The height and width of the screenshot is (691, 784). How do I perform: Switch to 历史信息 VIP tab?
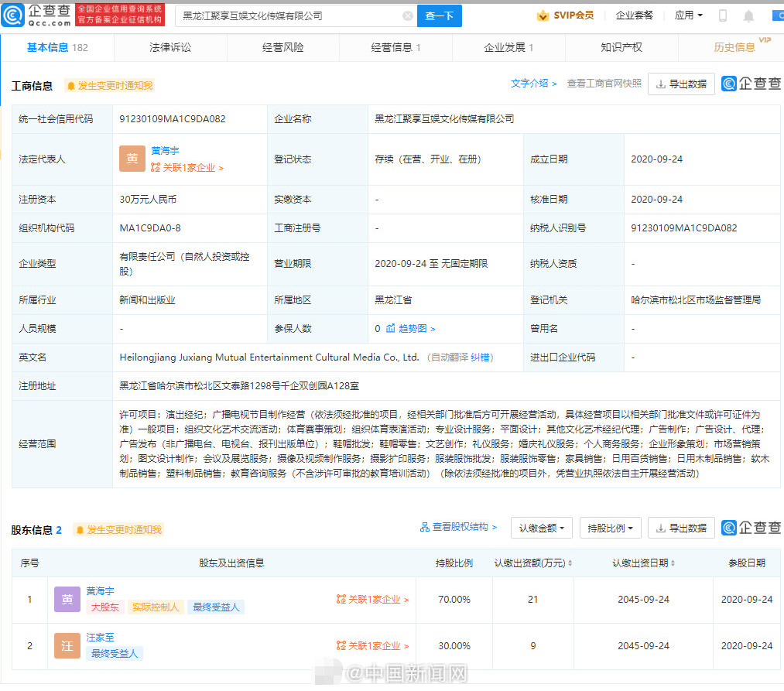[x=734, y=47]
